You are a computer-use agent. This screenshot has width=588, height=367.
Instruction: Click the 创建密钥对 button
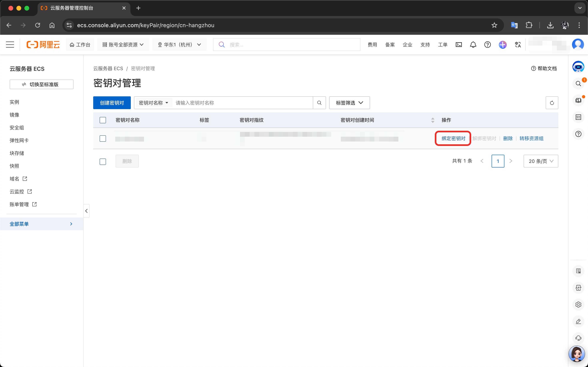coord(112,103)
